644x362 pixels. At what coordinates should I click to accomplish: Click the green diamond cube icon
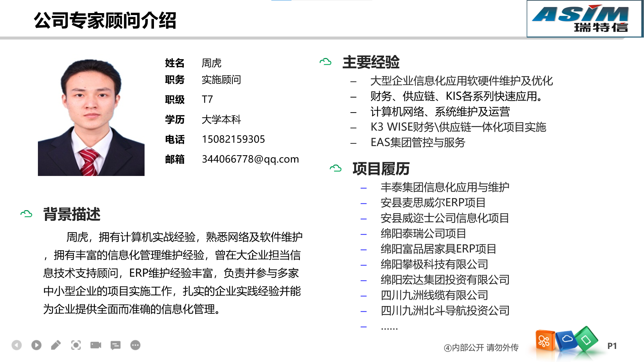coord(586,340)
